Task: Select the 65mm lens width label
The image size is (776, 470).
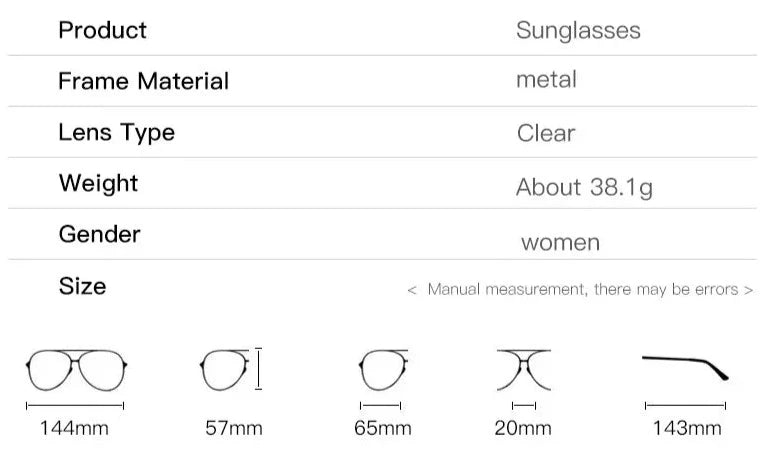Action: (x=382, y=429)
